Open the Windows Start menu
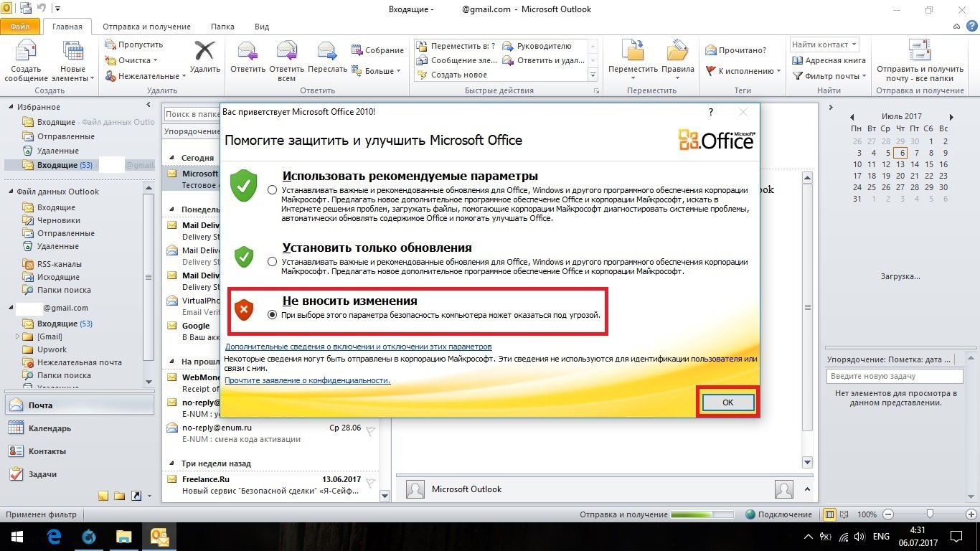The height and width of the screenshot is (551, 980). pos(17,537)
